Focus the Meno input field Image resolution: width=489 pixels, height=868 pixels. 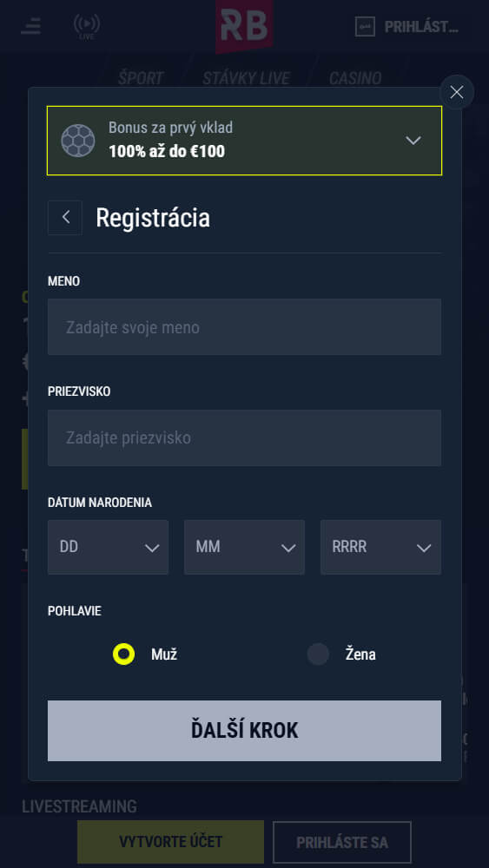pos(244,327)
